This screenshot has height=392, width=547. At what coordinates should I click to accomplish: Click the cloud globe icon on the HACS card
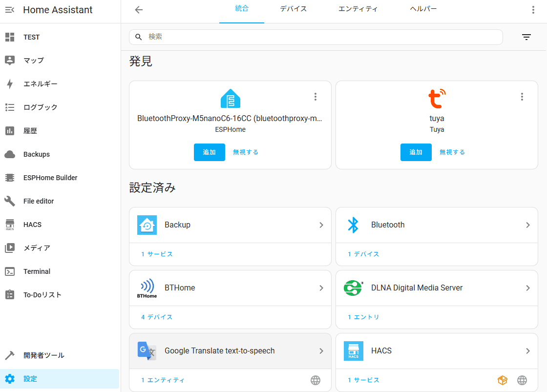[x=522, y=380]
